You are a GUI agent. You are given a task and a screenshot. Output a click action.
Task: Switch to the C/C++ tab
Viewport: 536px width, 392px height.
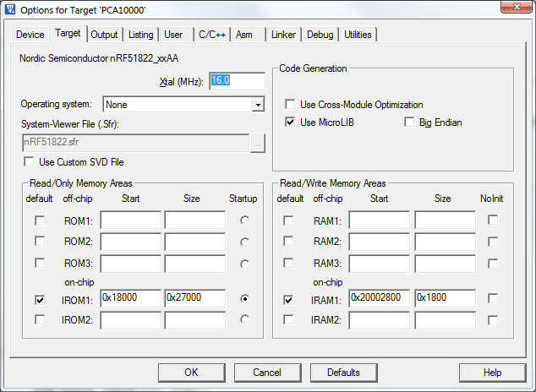point(212,35)
